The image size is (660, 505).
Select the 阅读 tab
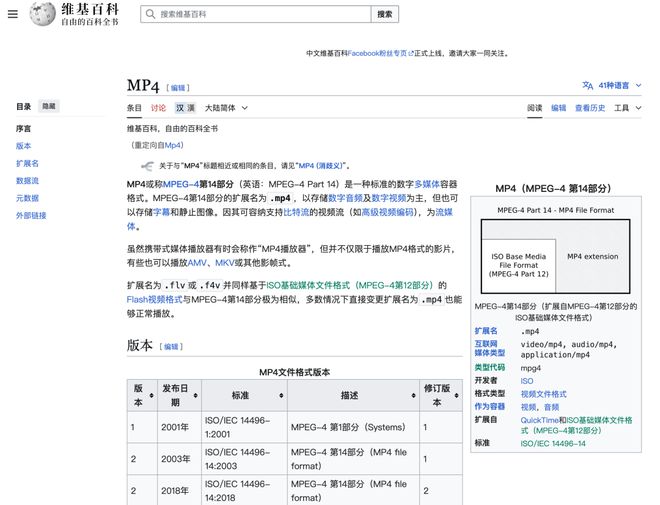535,108
